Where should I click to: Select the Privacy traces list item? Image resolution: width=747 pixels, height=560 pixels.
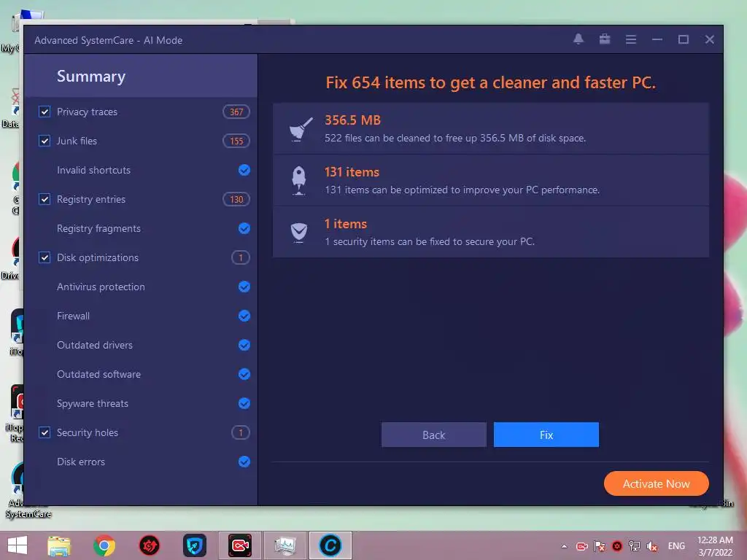[141, 112]
